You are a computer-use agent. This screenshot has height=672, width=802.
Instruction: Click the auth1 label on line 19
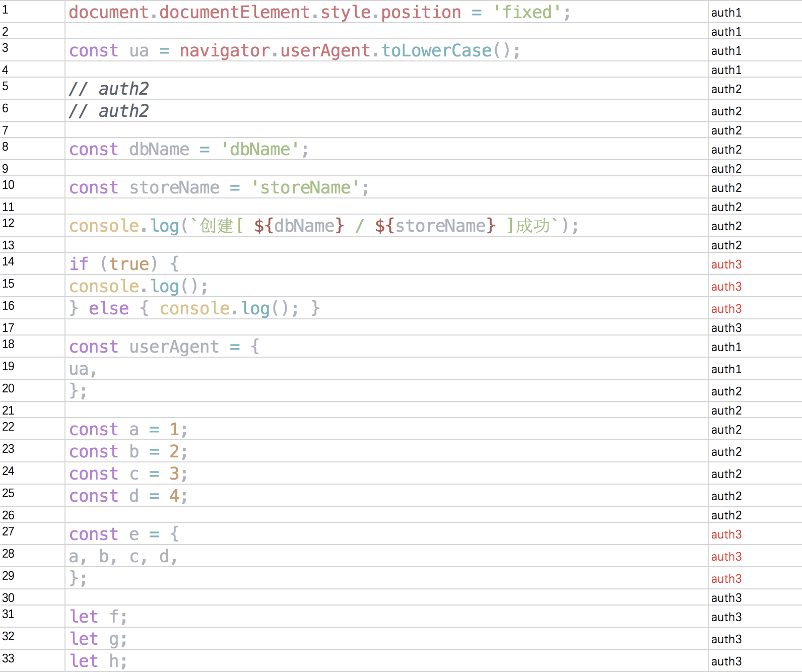[726, 369]
